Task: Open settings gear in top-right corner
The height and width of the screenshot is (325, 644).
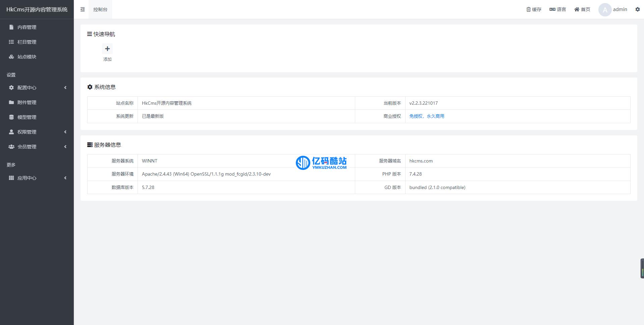Action: (x=638, y=9)
